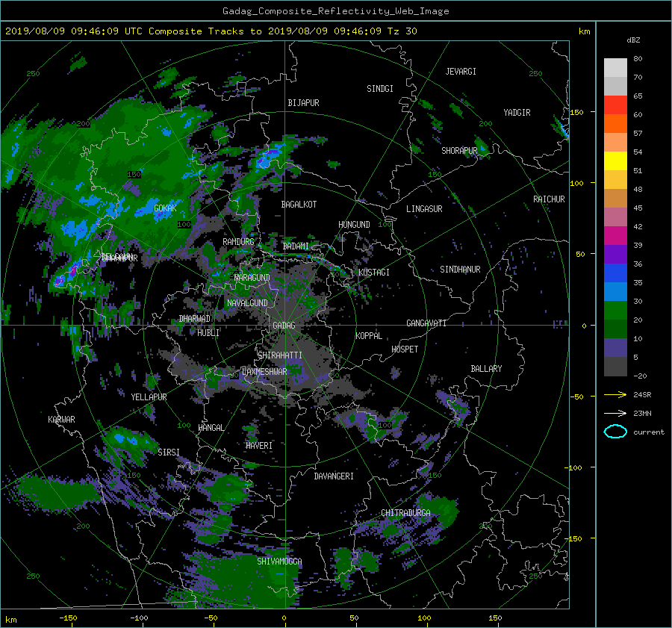Pick the bright green 20-30 dBZ band
Image resolution: width=672 pixels, height=628 pixels.
(x=615, y=311)
